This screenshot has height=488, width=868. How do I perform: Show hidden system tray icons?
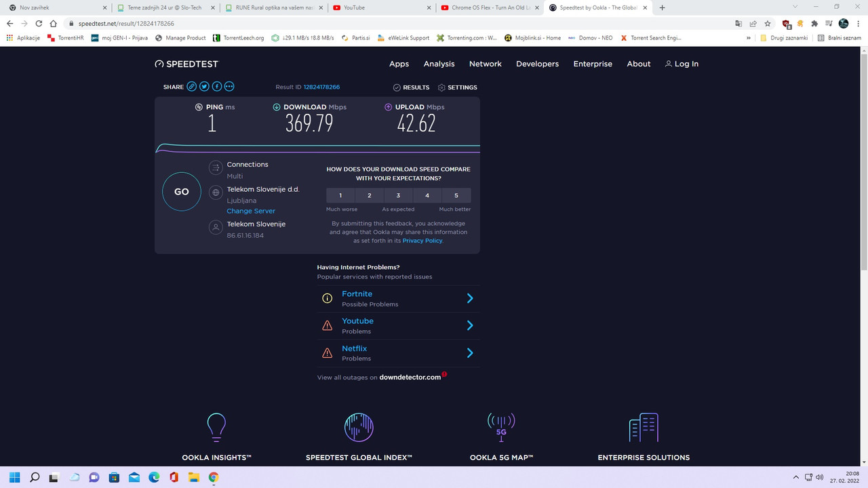(x=796, y=477)
